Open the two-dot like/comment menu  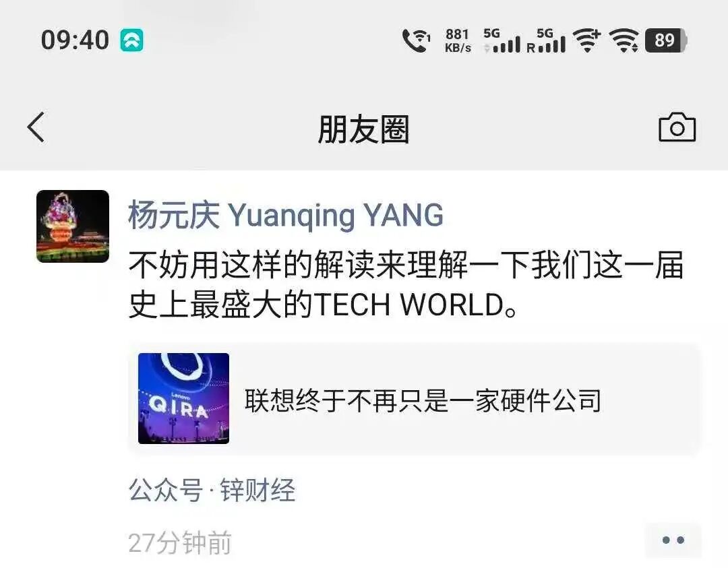tap(673, 540)
